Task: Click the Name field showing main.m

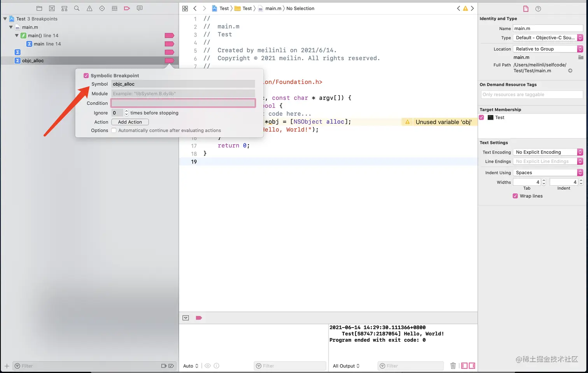Action: coord(548,28)
